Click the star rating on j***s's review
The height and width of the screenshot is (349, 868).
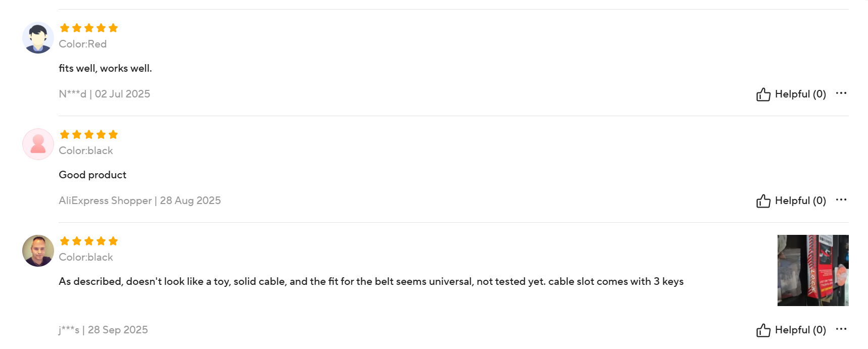point(88,241)
